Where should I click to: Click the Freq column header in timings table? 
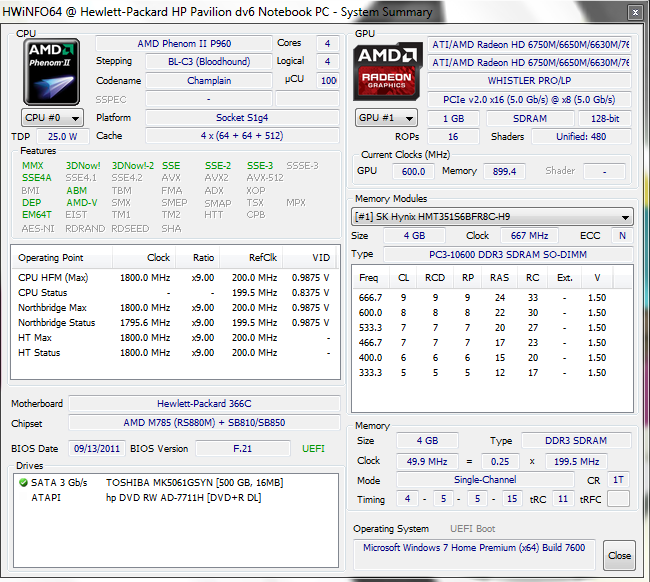(370, 278)
